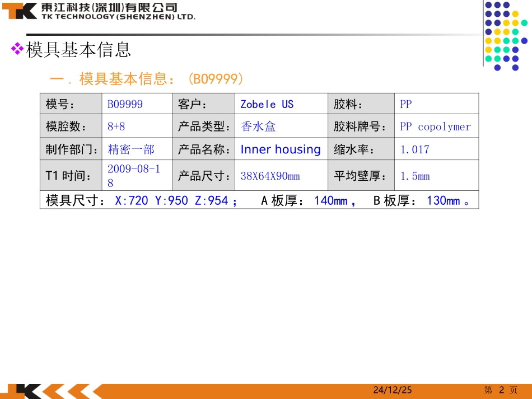Click the table label 产品尺寸：
The image size is (532, 399).
coord(204,176)
